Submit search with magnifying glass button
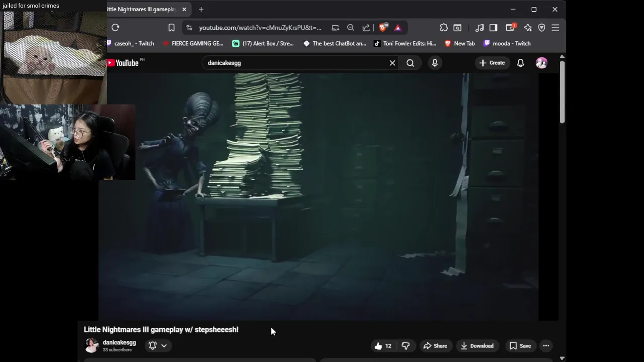Viewport: 644px width, 362px height. point(410,63)
